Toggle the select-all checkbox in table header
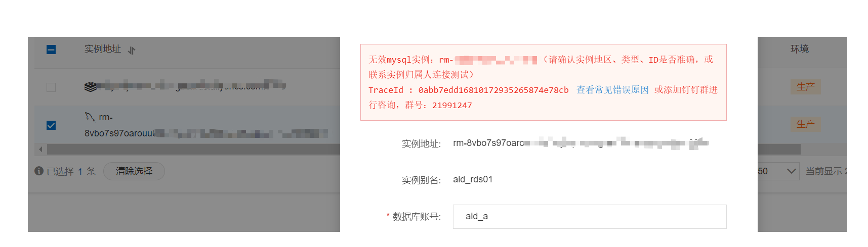The width and height of the screenshot is (868, 247). pyautogui.click(x=51, y=50)
